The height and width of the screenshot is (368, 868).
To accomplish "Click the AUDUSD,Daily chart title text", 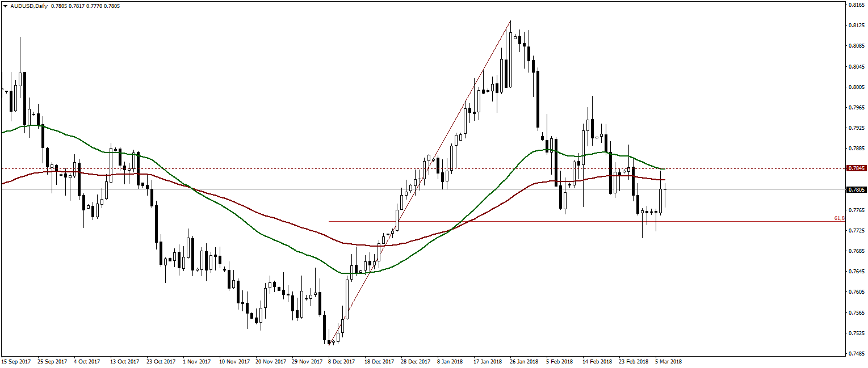I will [x=28, y=6].
